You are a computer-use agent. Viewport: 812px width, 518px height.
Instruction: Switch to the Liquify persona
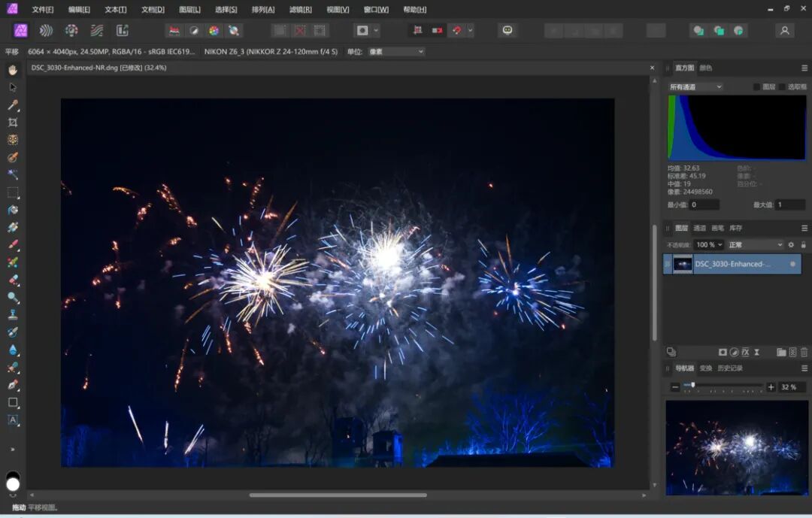[x=46, y=31]
